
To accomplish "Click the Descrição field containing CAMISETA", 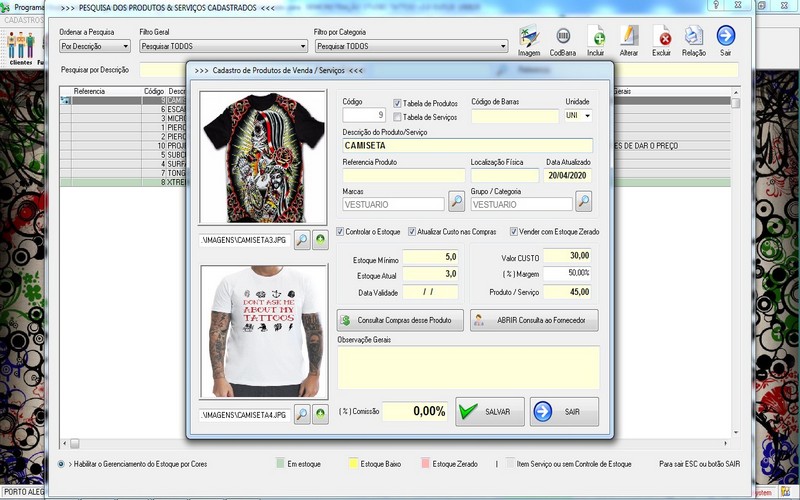I will click(x=468, y=145).
